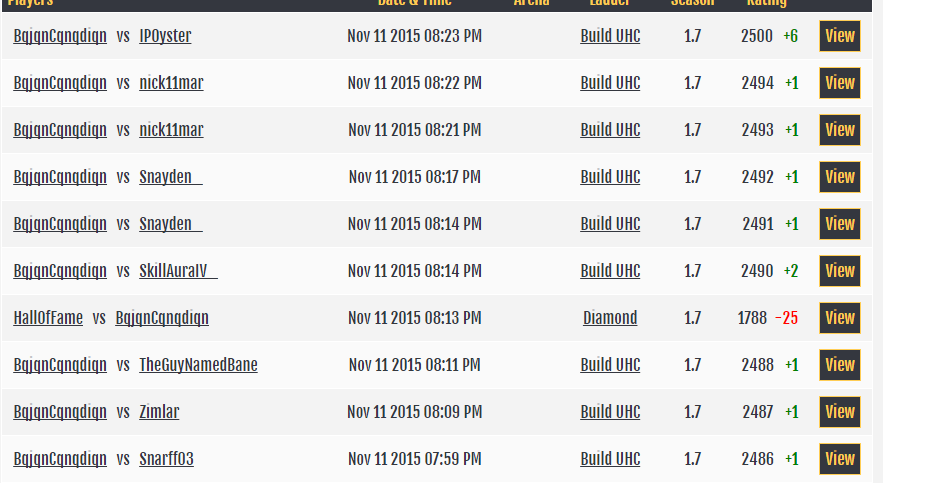Click View button for IPOyster match
The height and width of the screenshot is (483, 947).
(839, 36)
